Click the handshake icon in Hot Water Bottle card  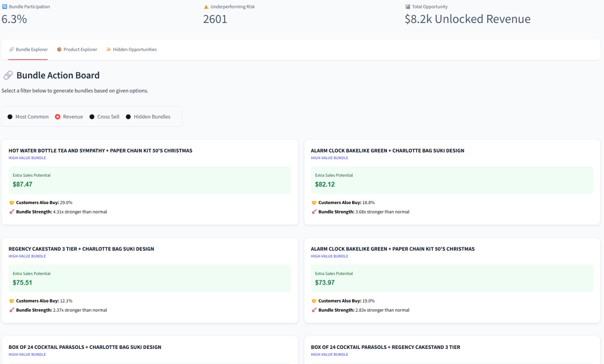pyautogui.click(x=12, y=203)
